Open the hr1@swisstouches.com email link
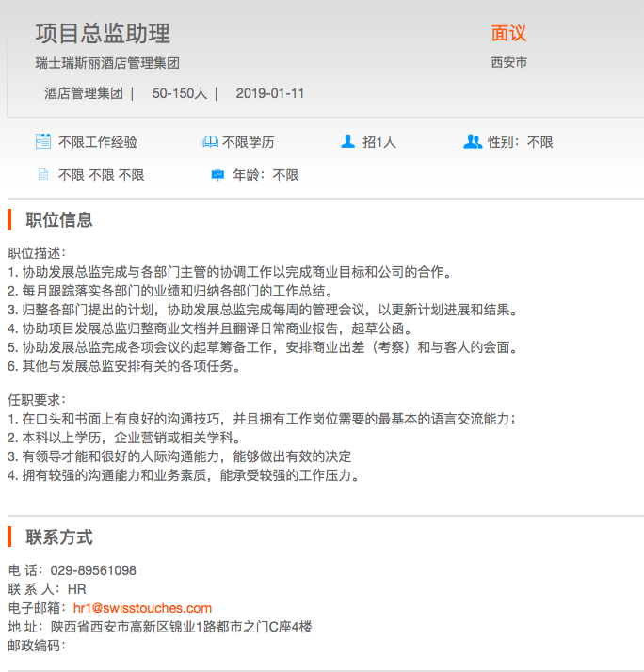 pyautogui.click(x=142, y=608)
